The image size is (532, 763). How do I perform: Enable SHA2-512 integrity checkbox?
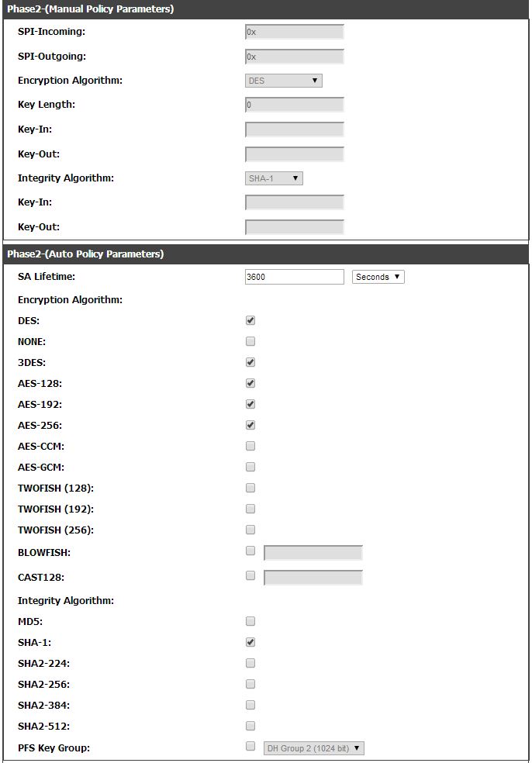coord(250,726)
